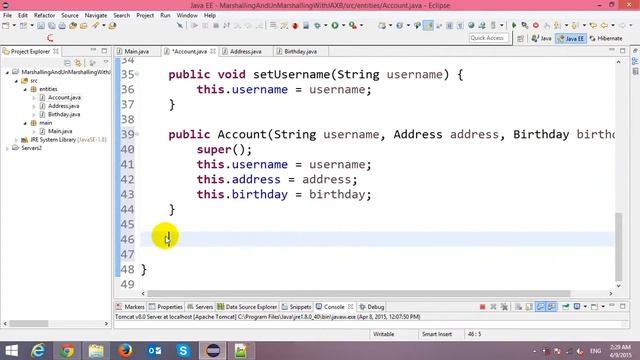Toggle Show Console on standard error change
This screenshot has width=640, height=360.
tap(551, 307)
